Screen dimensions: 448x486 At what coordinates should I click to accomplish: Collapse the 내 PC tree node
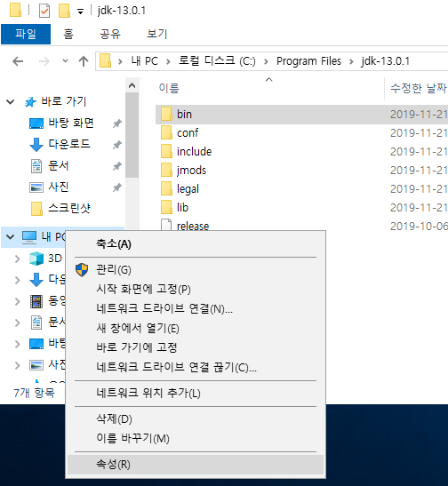(x=11, y=237)
